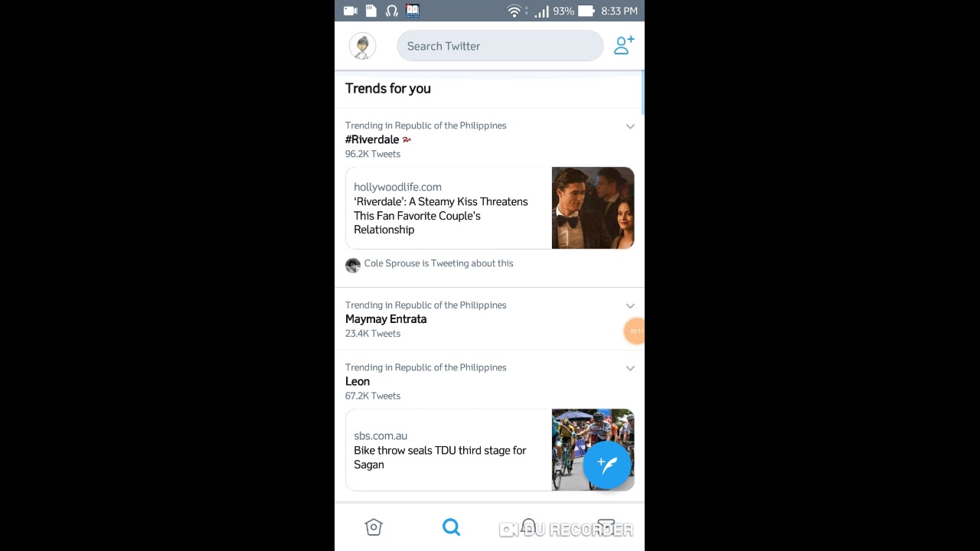This screenshot has height=551, width=980.
Task: Tap the Search Twitter field
Action: click(500, 46)
